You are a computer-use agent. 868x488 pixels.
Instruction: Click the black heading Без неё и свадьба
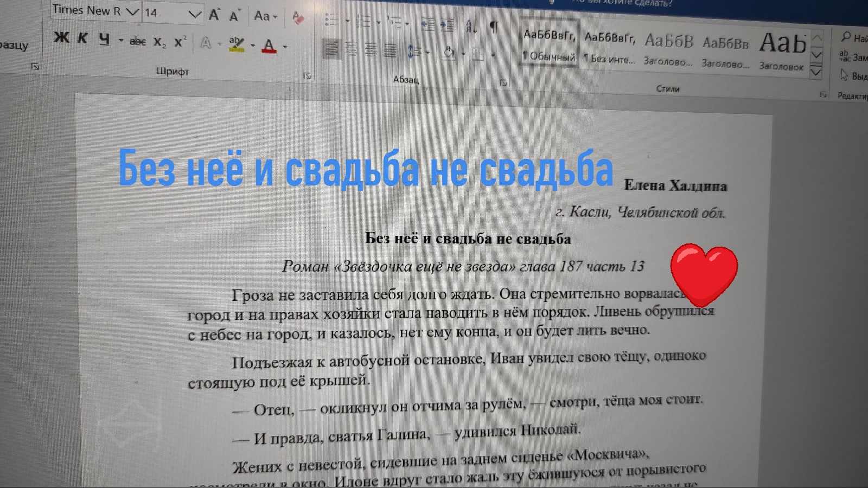(x=468, y=239)
